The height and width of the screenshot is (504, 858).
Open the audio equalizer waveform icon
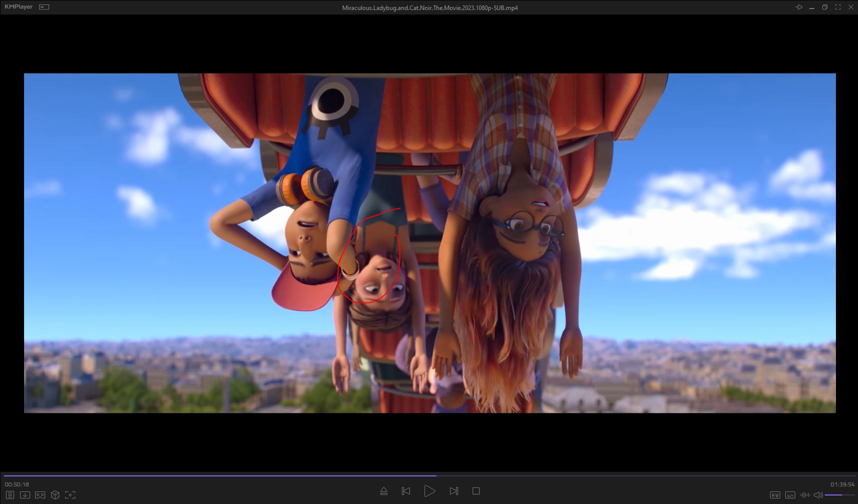805,495
